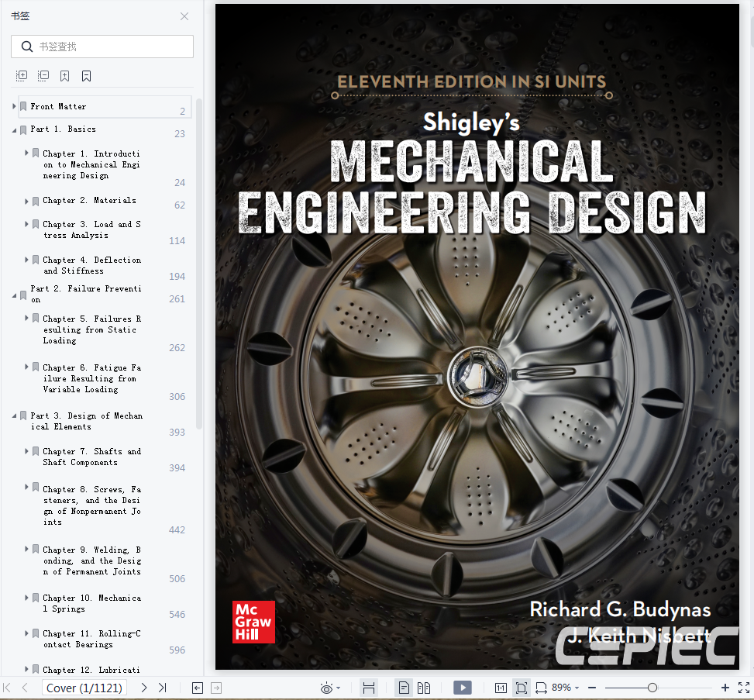This screenshot has height=700, width=754.
Task: Collapse Part 3. Design of Mechanical Elements
Action: (x=14, y=416)
